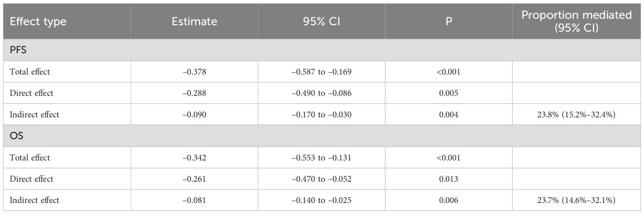This screenshot has width=644, height=214.
Task: Click the confidence interval −0.553 to −0.131
Action: (322, 158)
